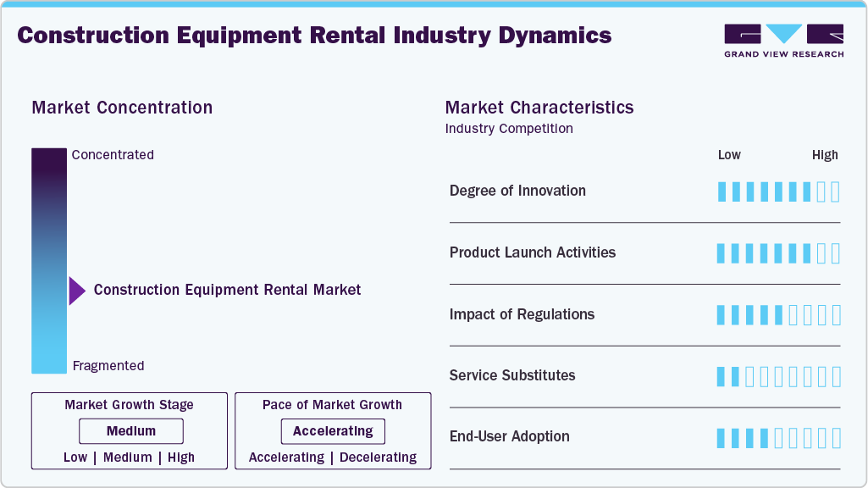Image resolution: width=868 pixels, height=488 pixels.
Task: Click the boxed Accelerating pace value
Action: click(333, 431)
